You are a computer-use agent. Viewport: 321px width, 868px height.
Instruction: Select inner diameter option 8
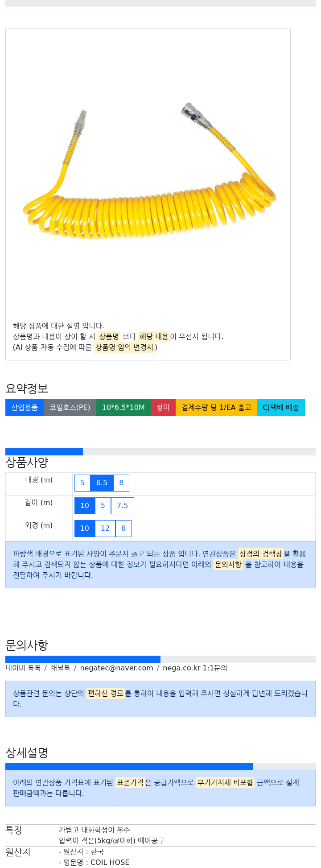click(x=121, y=483)
